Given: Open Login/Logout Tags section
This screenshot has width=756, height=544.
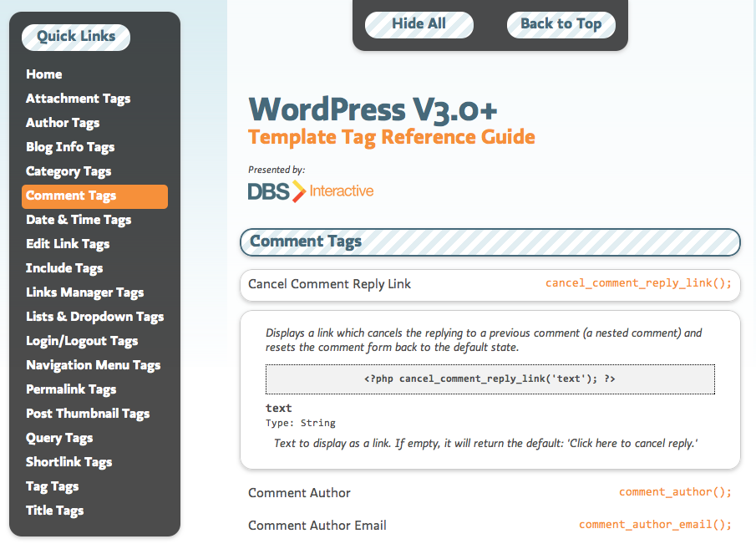Looking at the screenshot, I should [x=82, y=341].
